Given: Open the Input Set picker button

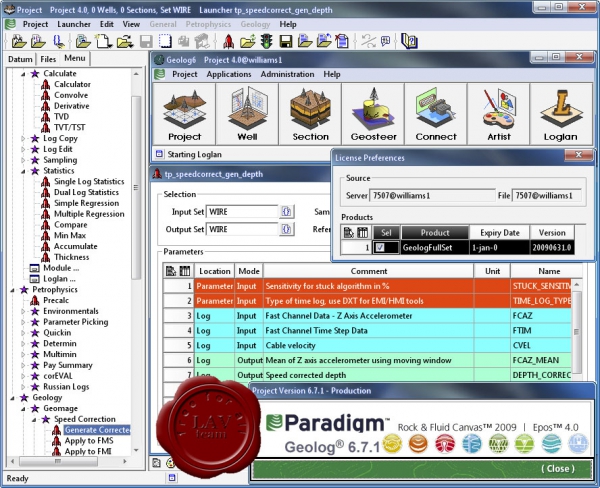Looking at the screenshot, I should coord(287,212).
